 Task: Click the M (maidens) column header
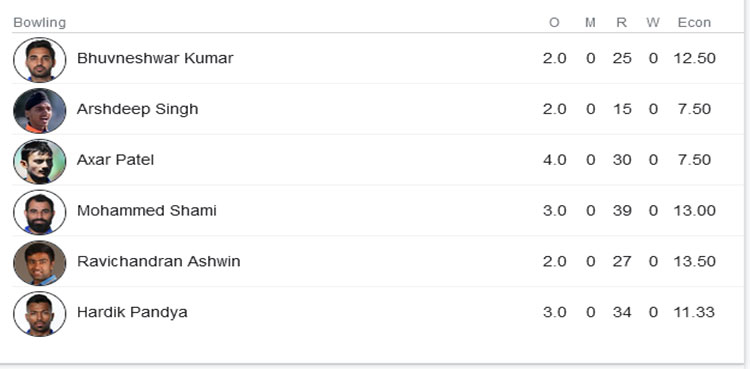(x=590, y=22)
